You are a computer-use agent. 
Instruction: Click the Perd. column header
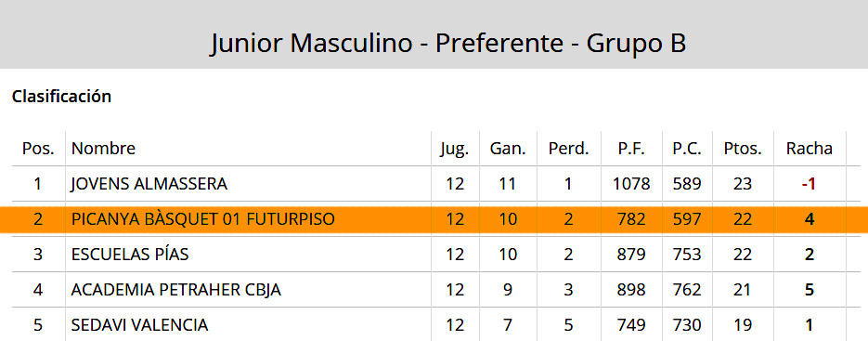568,149
